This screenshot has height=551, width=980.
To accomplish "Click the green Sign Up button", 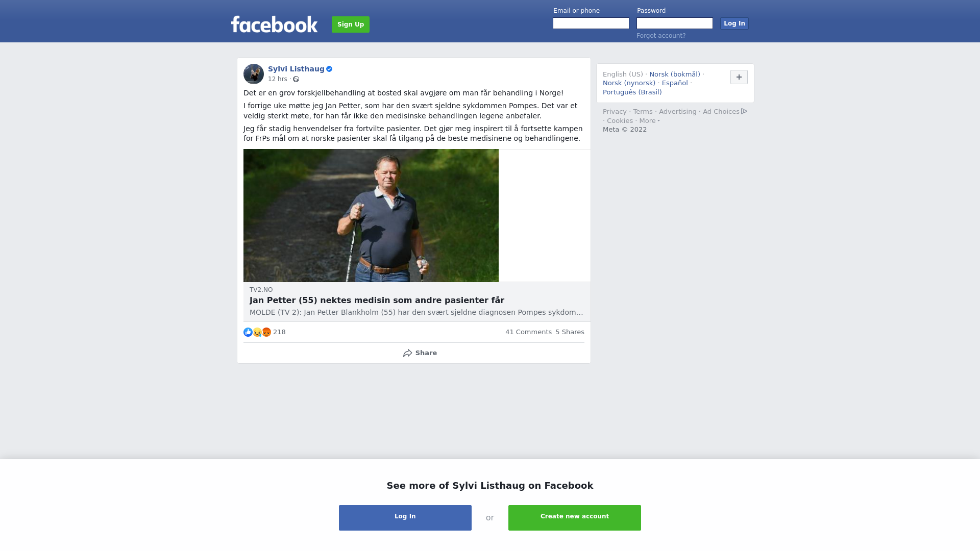I will point(351,24).
